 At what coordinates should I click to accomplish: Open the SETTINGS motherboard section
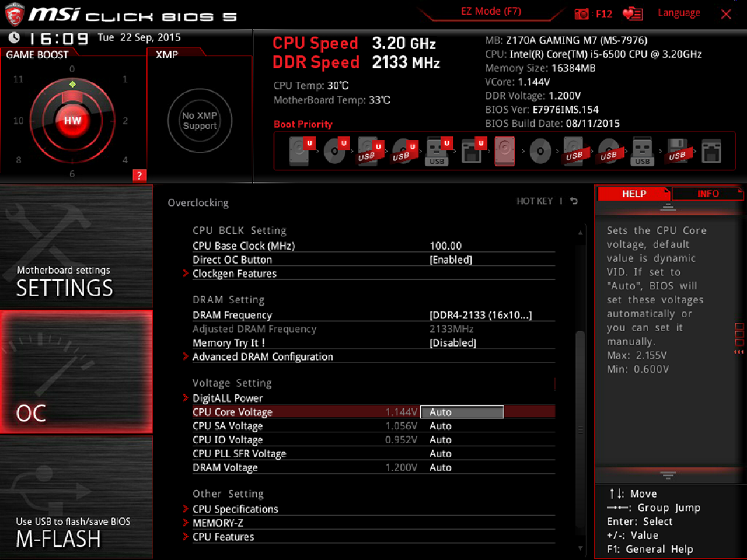pos(76,247)
